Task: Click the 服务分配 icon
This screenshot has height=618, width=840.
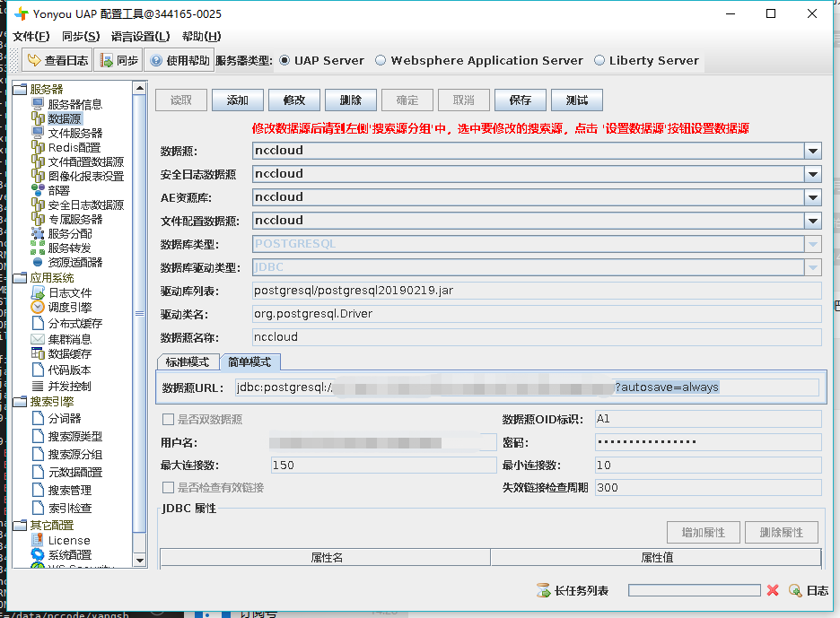Action: coord(38,233)
